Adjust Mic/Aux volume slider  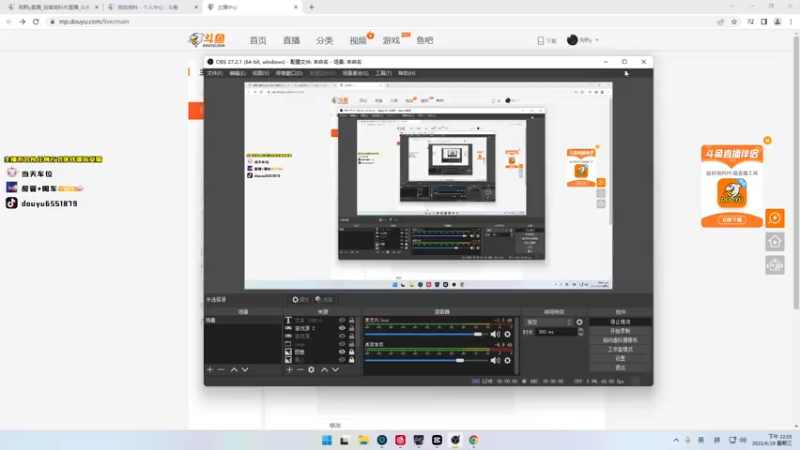click(477, 334)
